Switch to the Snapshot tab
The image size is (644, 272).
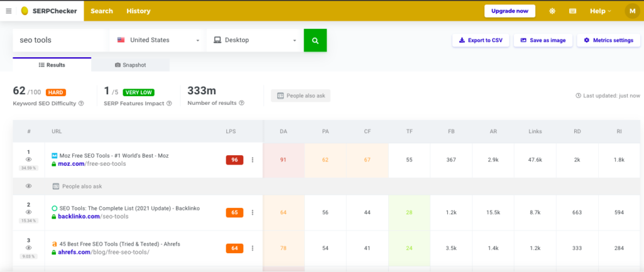[130, 65]
